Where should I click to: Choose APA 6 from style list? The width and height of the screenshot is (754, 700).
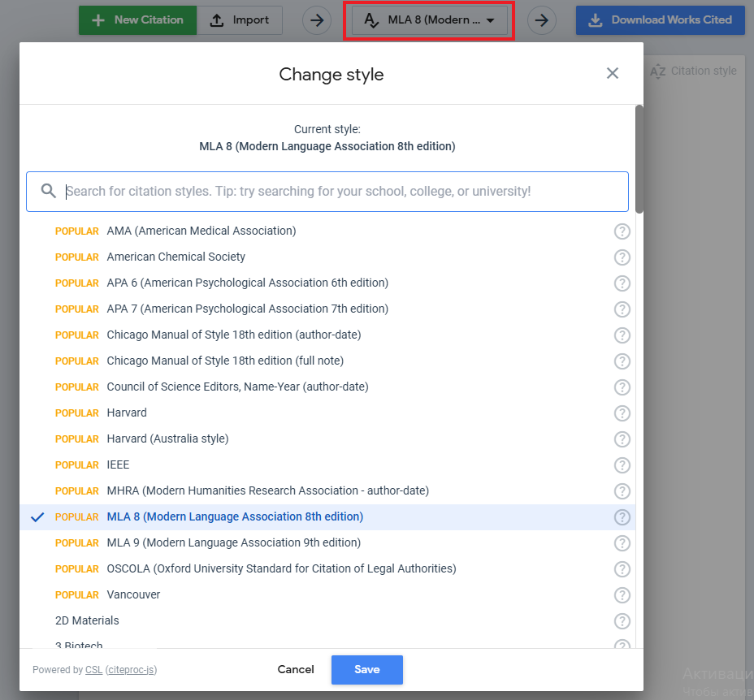tap(247, 283)
